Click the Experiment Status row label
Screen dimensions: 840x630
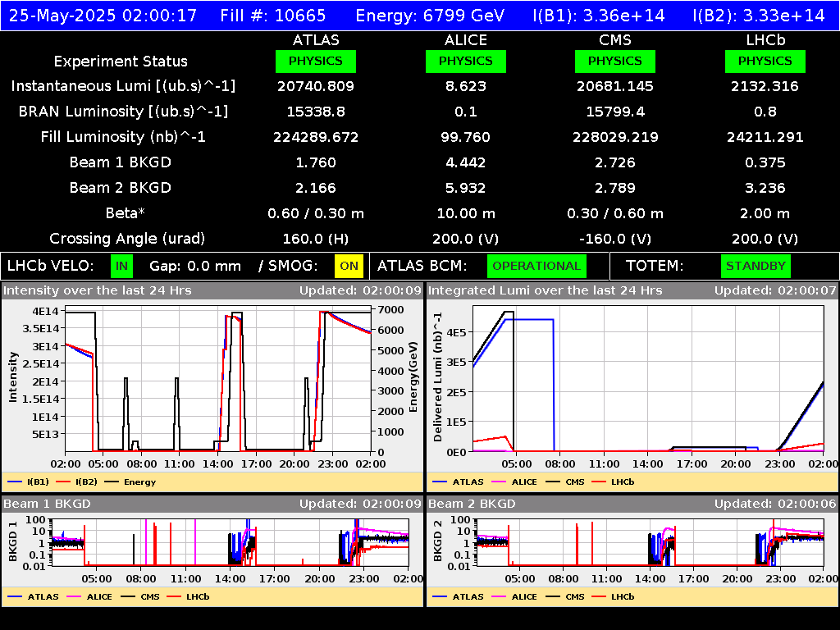pos(121,61)
